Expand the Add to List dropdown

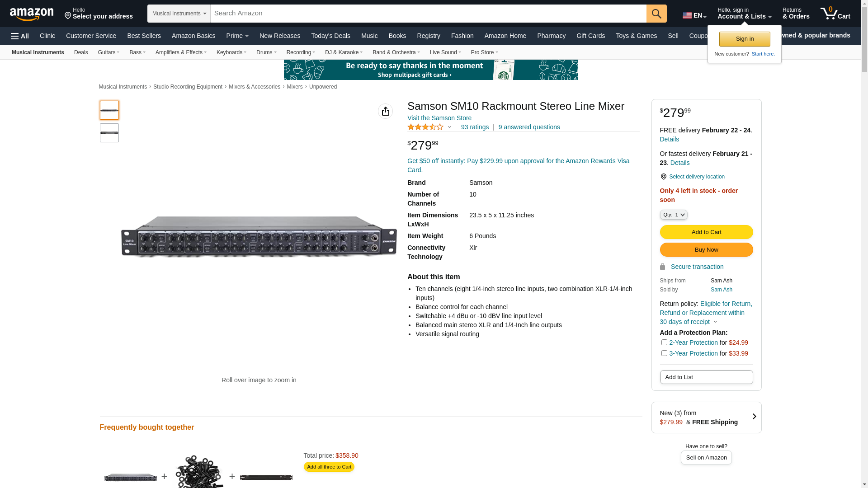(x=706, y=377)
